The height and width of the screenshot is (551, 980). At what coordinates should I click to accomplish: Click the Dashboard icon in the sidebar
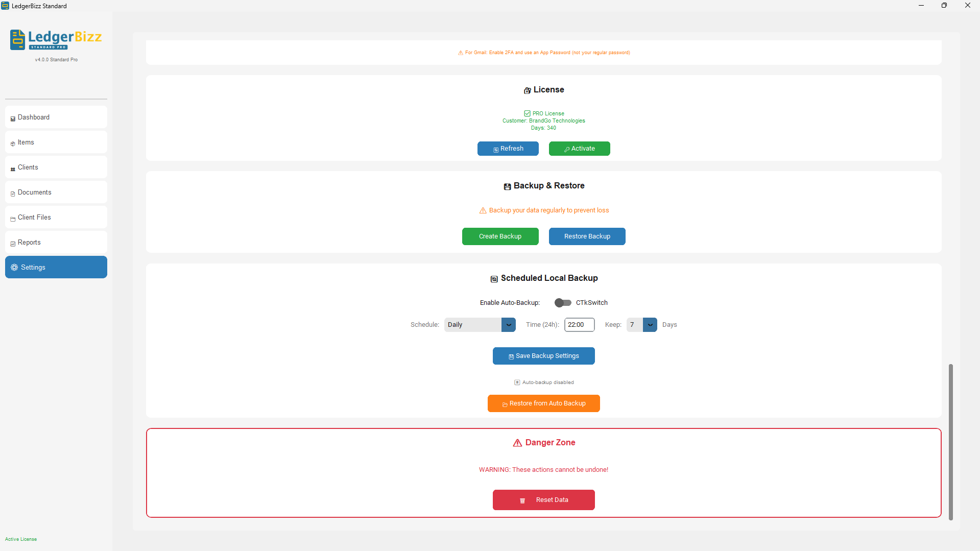pyautogui.click(x=13, y=118)
